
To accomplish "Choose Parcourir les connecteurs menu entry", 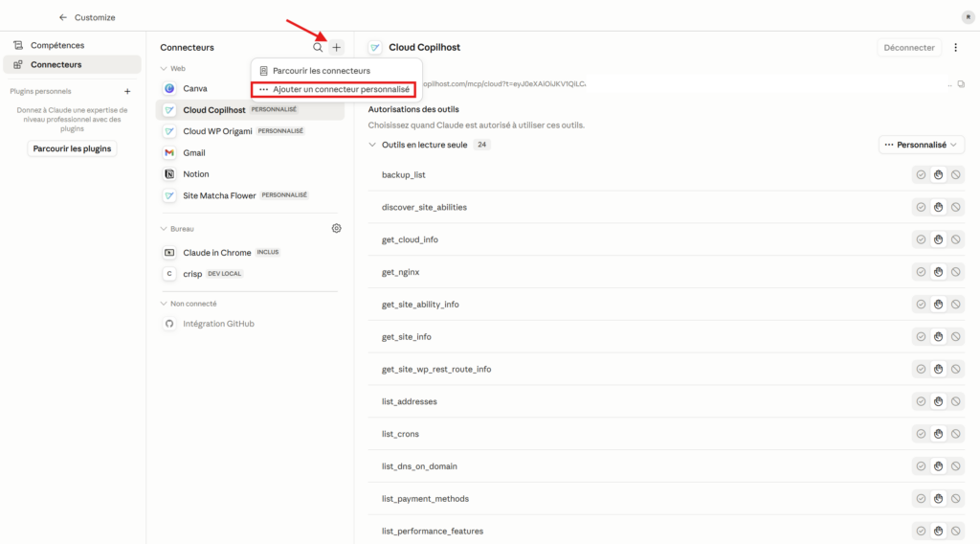I will pos(336,71).
